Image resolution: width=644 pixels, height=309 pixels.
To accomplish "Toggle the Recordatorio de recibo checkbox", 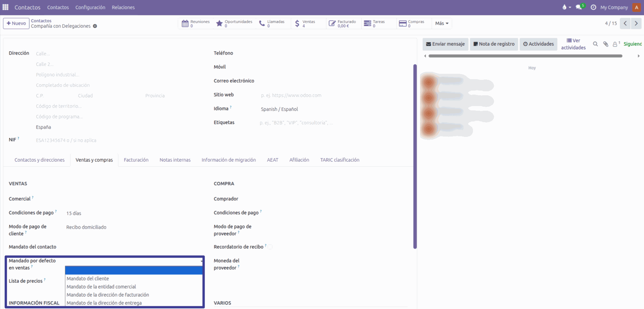I will pos(270,247).
